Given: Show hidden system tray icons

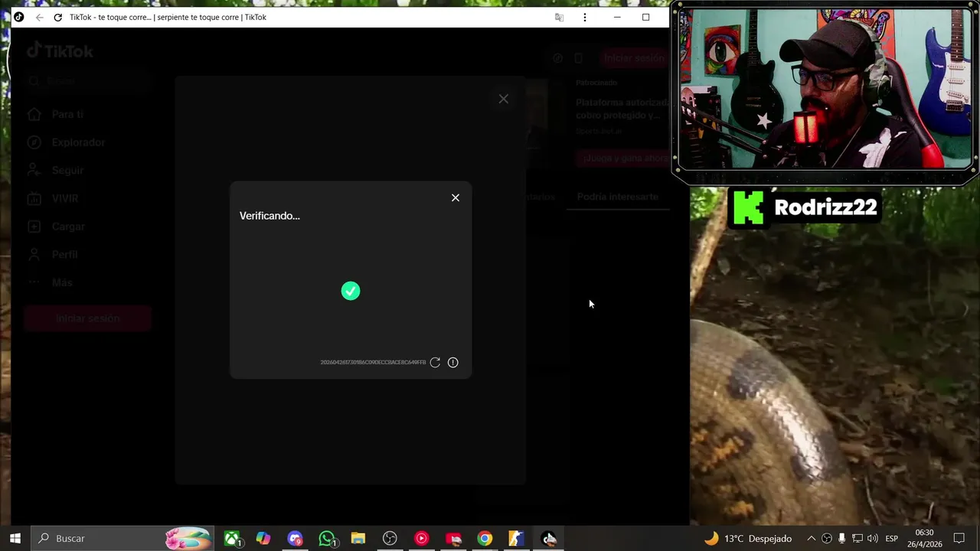Looking at the screenshot, I should tap(812, 539).
